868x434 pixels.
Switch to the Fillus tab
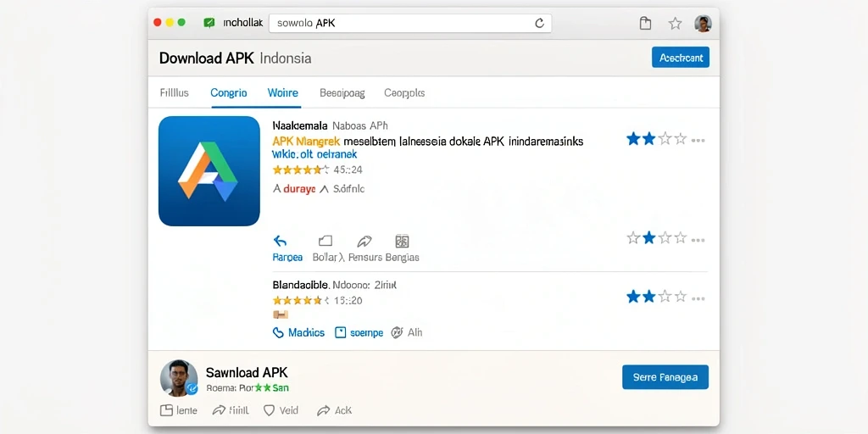click(175, 93)
